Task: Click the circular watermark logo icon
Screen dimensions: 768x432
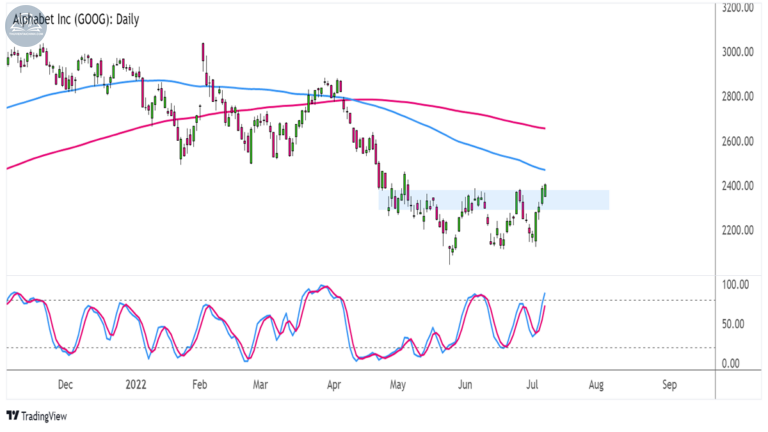Action: tap(26, 26)
